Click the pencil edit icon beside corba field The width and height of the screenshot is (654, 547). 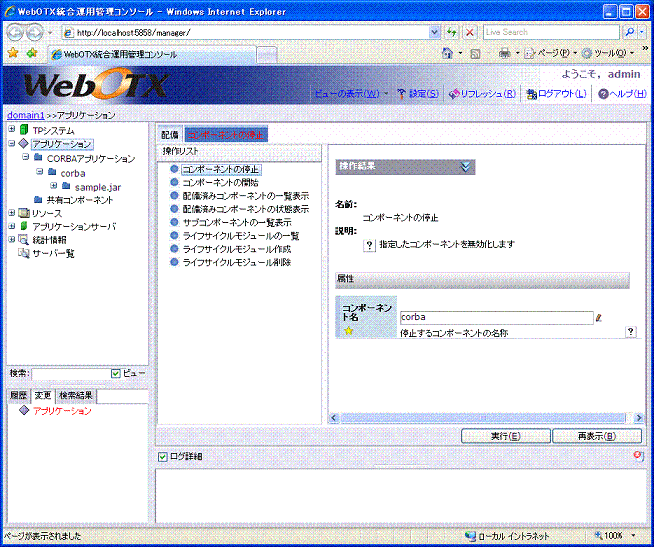tap(600, 318)
